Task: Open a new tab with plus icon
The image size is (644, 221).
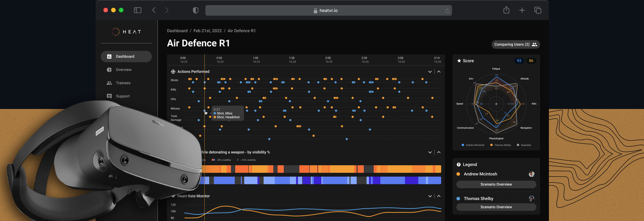Action: 522,10
